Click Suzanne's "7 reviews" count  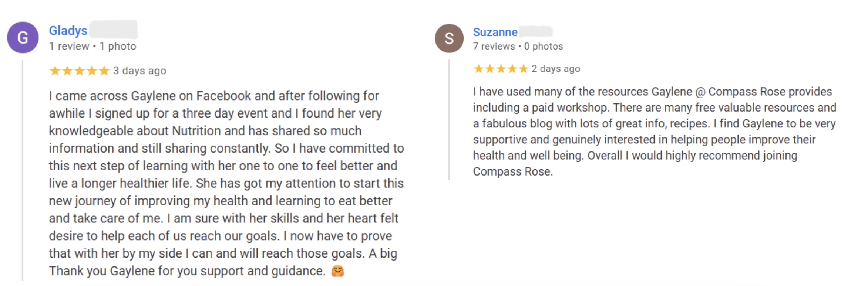point(494,46)
